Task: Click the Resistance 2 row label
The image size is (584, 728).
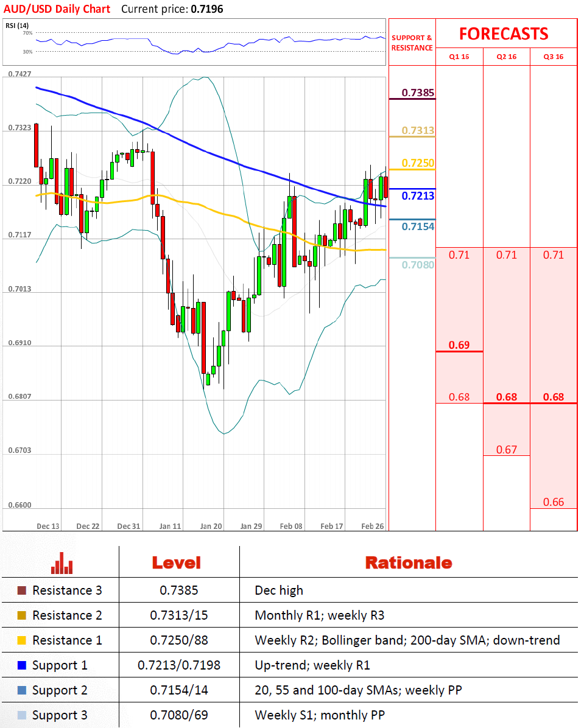Action: pos(67,615)
